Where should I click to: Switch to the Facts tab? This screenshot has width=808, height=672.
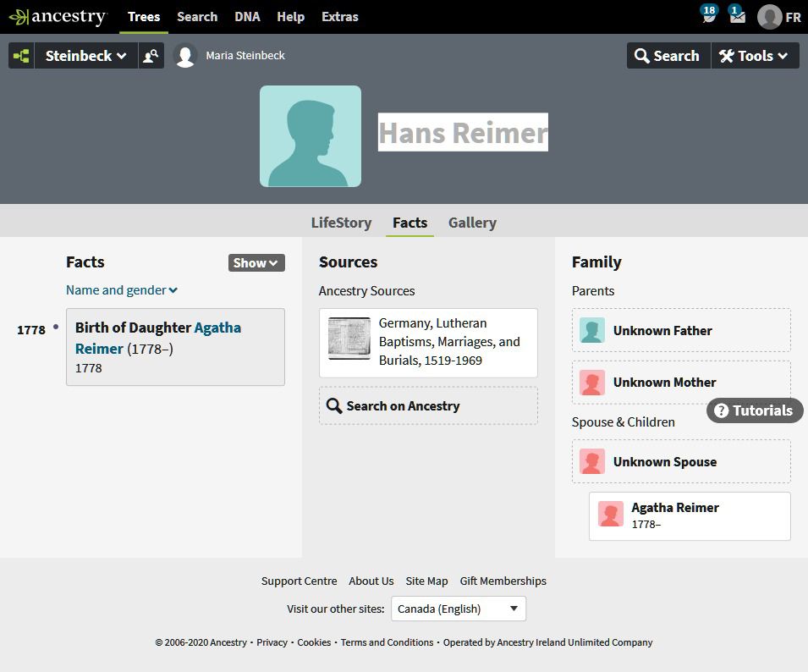[409, 223]
